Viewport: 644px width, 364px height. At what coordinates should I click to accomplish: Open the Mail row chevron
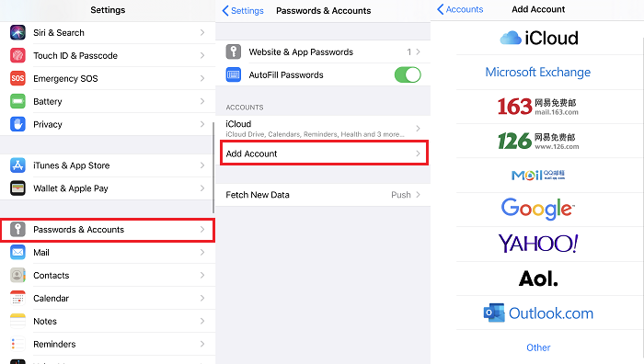(202, 253)
